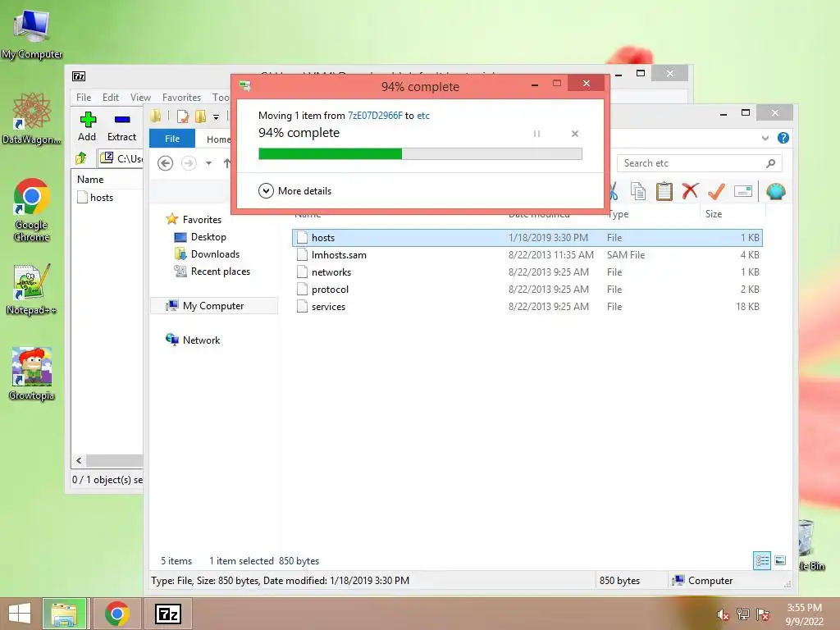840x630 pixels.
Task: Click the quick access New Folder icon
Action: [201, 116]
